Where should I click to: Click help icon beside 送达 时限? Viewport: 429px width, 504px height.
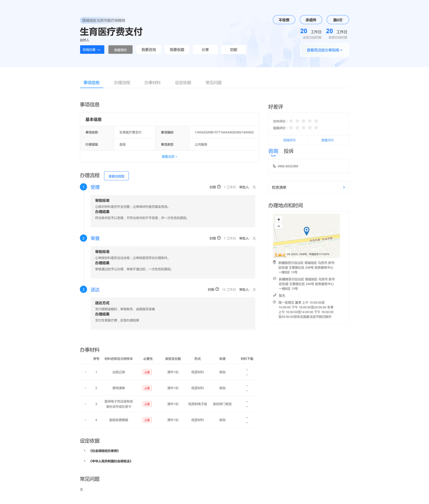click(217, 289)
